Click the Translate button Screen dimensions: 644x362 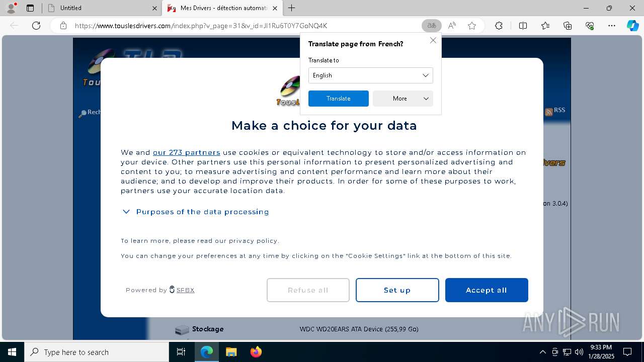tap(338, 99)
